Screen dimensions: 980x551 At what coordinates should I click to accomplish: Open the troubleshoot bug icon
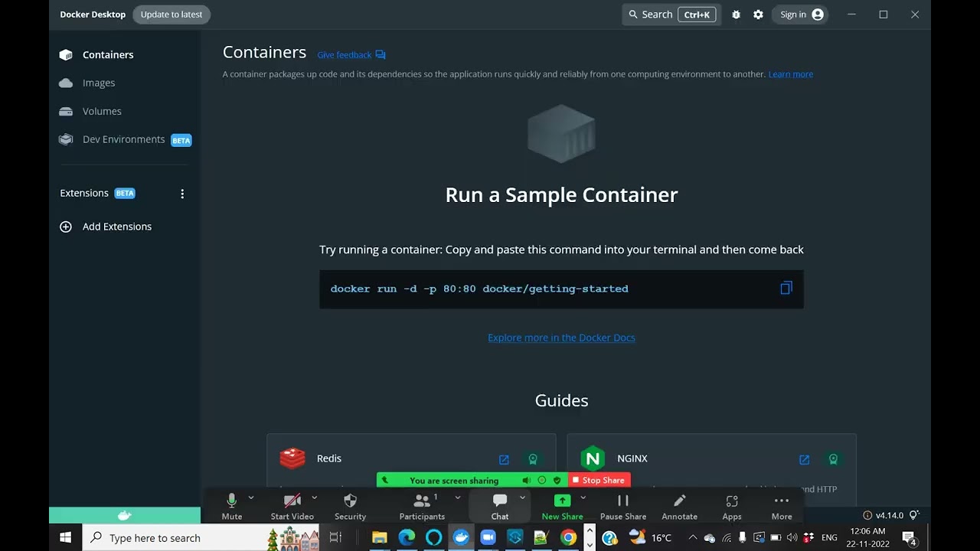(736, 15)
